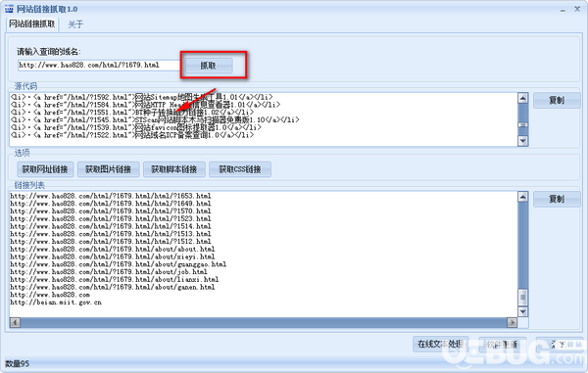
Task: Click source line with ?1584.html
Action: (145, 105)
